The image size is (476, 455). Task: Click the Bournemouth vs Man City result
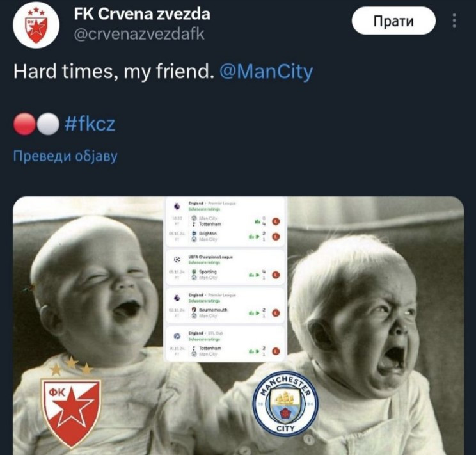point(225,313)
